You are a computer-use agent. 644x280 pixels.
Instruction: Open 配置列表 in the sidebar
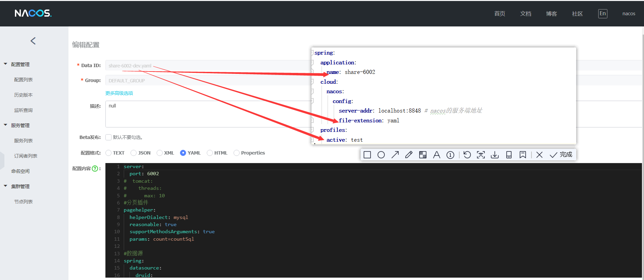(23, 80)
